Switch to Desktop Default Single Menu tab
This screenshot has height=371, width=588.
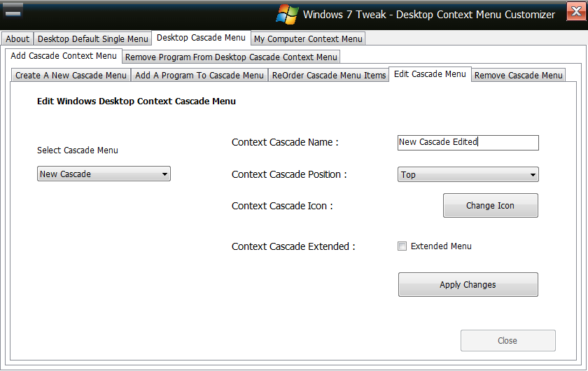click(x=92, y=38)
